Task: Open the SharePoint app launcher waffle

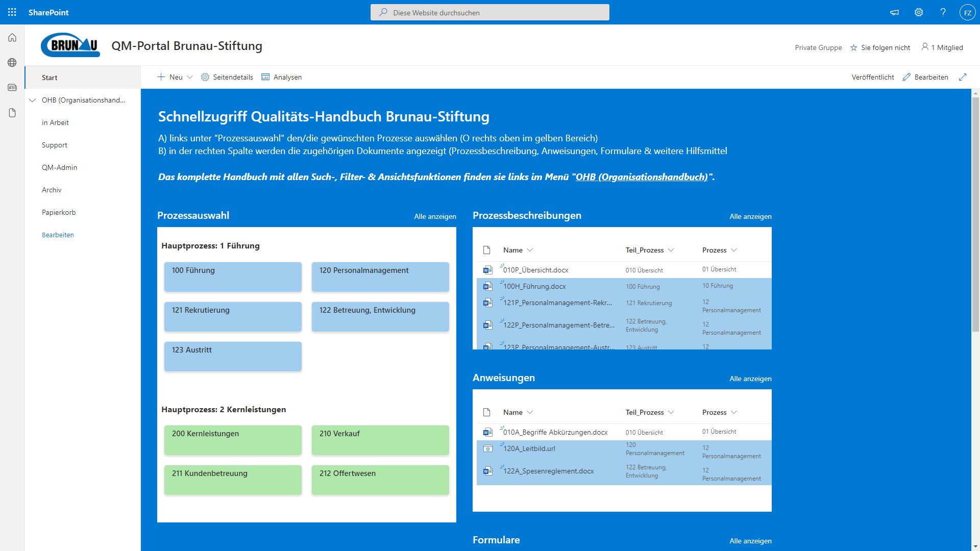Action: 12,12
